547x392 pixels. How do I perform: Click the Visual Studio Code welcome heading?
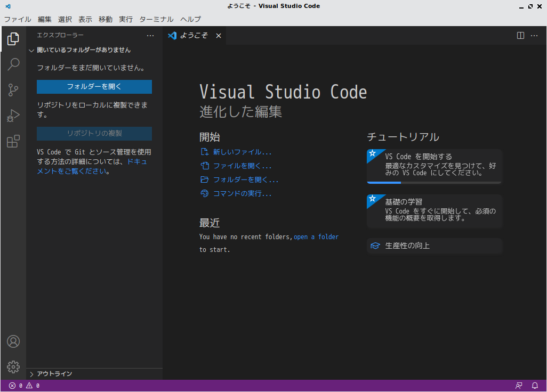click(283, 92)
